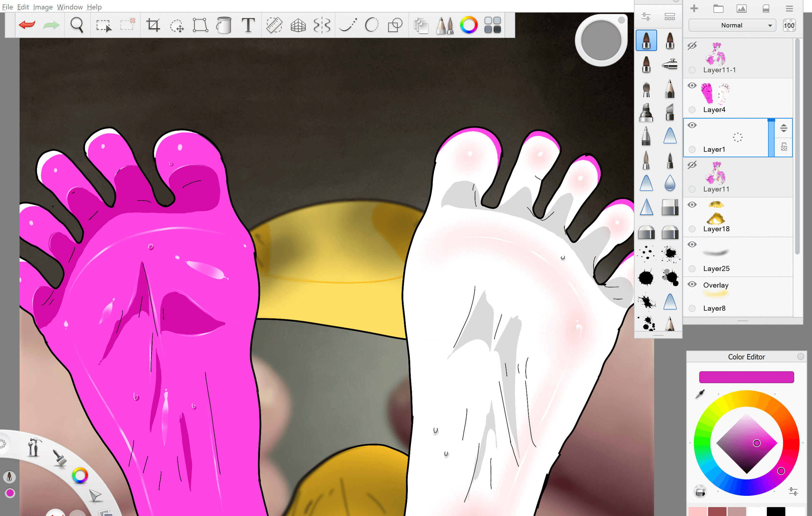Pick the Airbrush in brush palette

(x=669, y=64)
